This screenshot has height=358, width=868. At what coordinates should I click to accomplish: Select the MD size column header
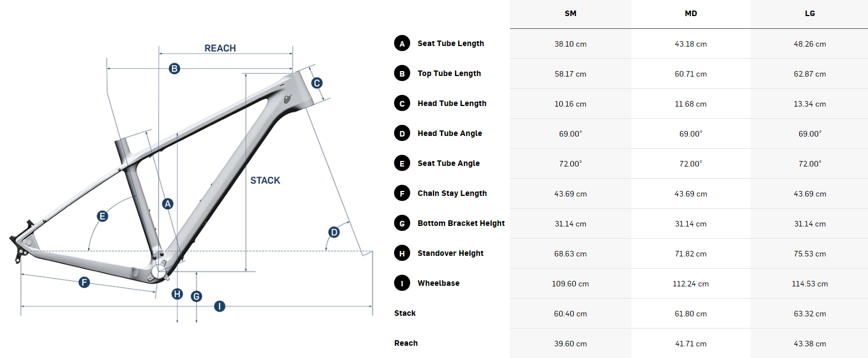click(x=691, y=13)
